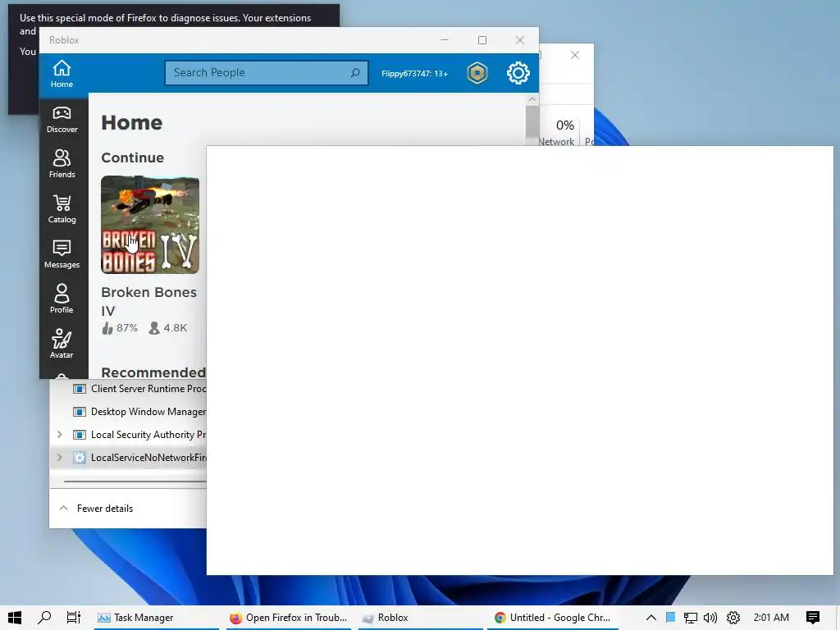
Task: Expand LocalServiceNoNetworkFirewall row
Action: [x=59, y=458]
